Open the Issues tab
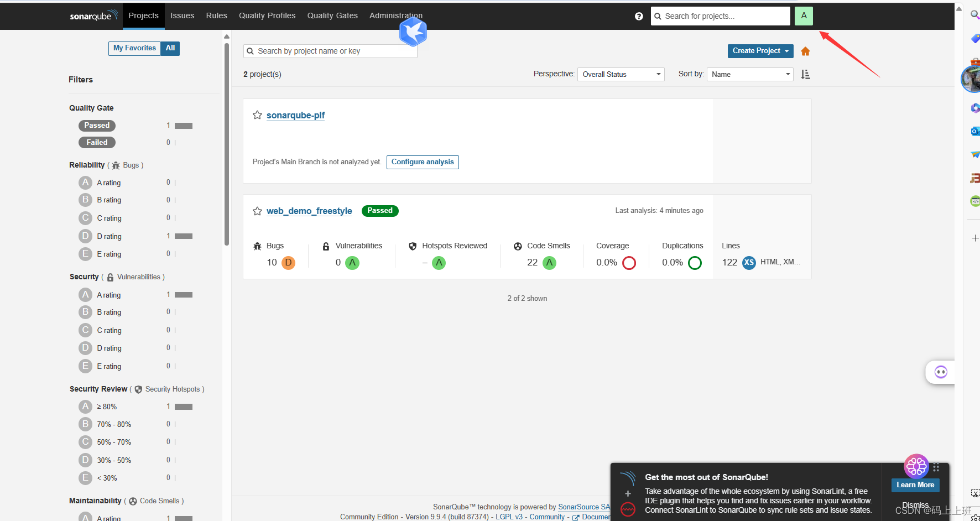 182,15
